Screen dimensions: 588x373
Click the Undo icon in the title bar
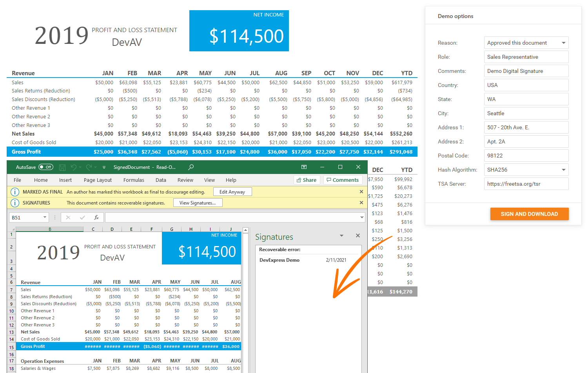click(x=74, y=167)
